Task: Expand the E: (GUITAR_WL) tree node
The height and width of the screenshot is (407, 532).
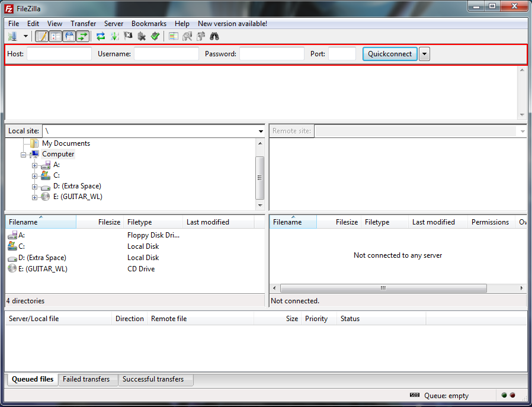Action: click(x=34, y=197)
